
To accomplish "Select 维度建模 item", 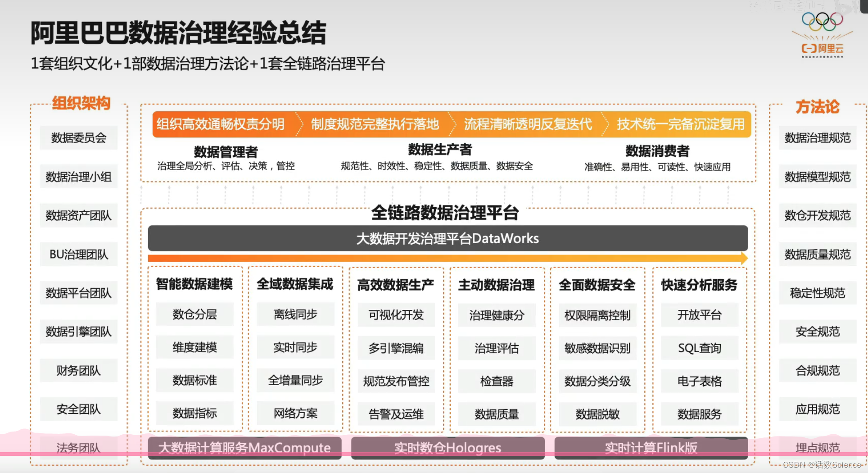I will coord(195,347).
